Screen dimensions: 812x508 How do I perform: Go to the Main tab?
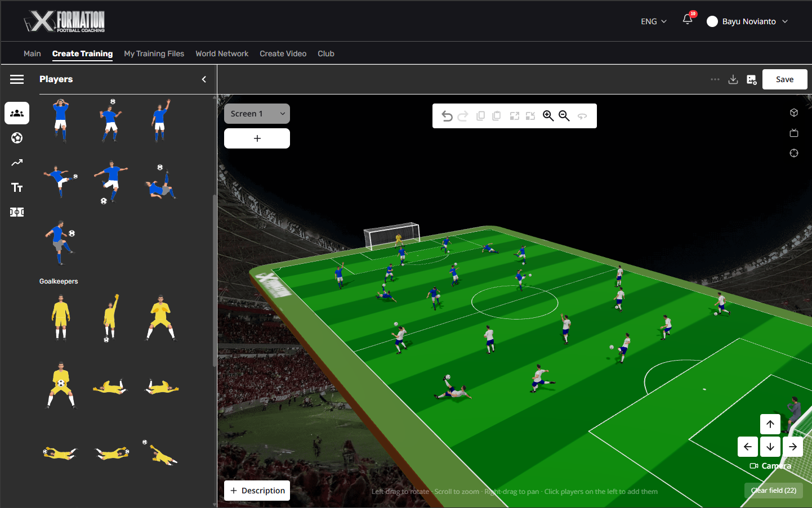[32, 53]
